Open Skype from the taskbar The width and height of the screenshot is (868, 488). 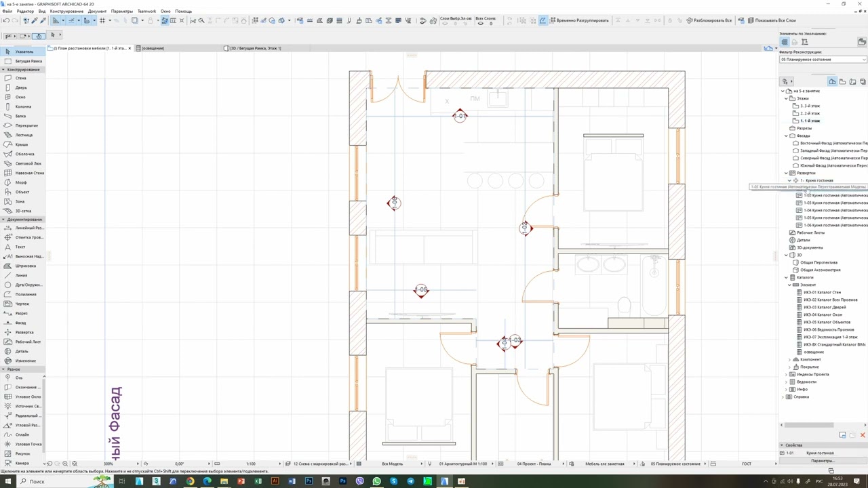point(394,481)
